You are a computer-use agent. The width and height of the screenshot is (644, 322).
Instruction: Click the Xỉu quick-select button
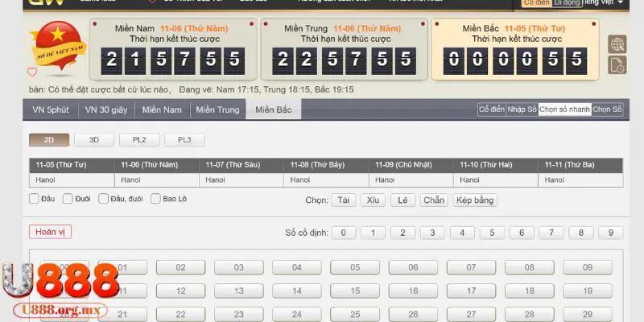point(373,200)
